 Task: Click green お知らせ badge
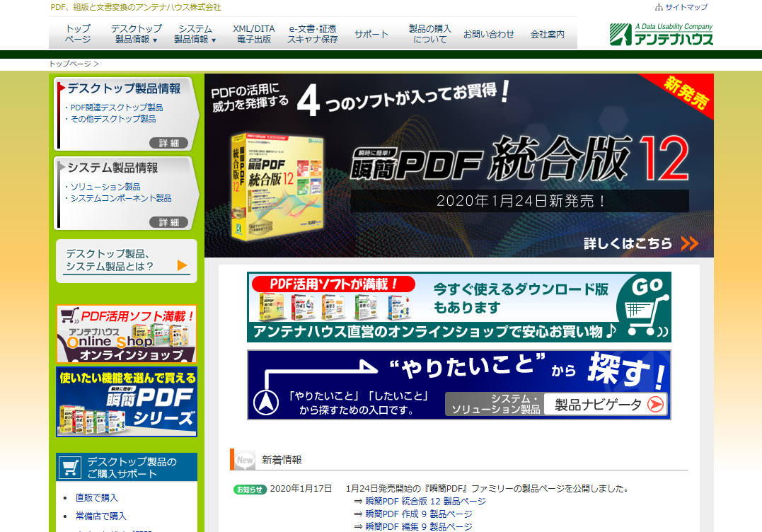[x=250, y=490]
